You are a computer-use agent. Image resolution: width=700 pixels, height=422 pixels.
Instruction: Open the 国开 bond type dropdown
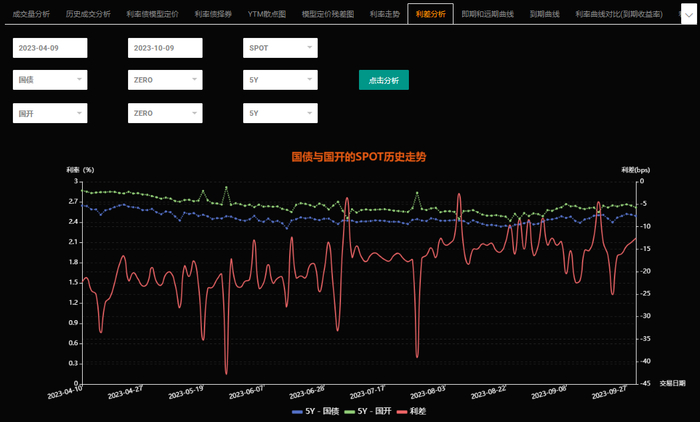point(51,114)
